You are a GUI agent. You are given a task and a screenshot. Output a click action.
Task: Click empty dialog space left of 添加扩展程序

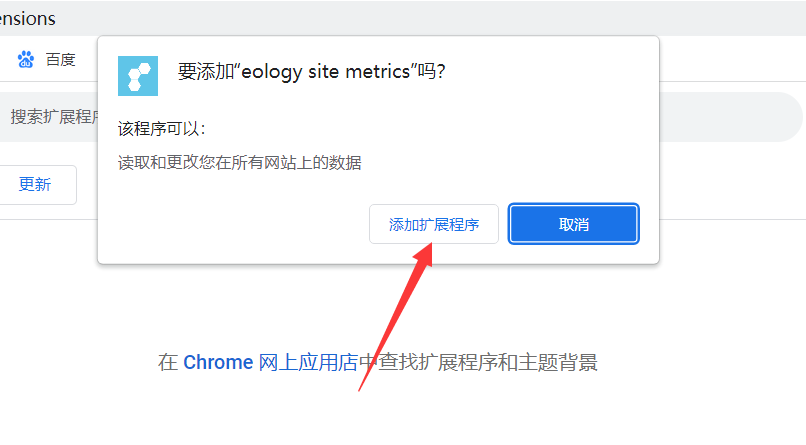click(230, 224)
